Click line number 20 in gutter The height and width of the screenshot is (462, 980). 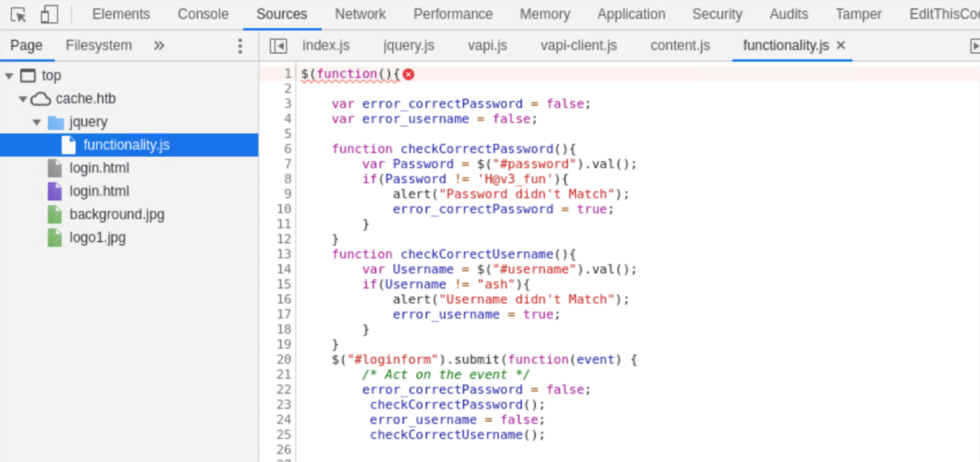click(284, 359)
